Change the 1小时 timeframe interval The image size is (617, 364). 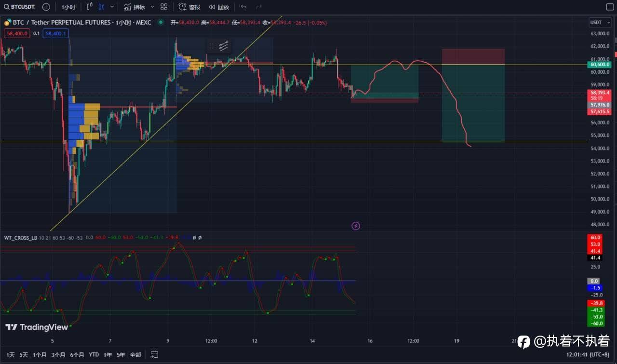(x=68, y=7)
